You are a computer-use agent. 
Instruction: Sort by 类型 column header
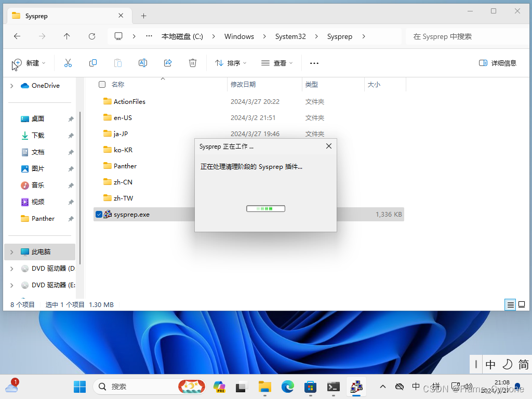pos(312,84)
